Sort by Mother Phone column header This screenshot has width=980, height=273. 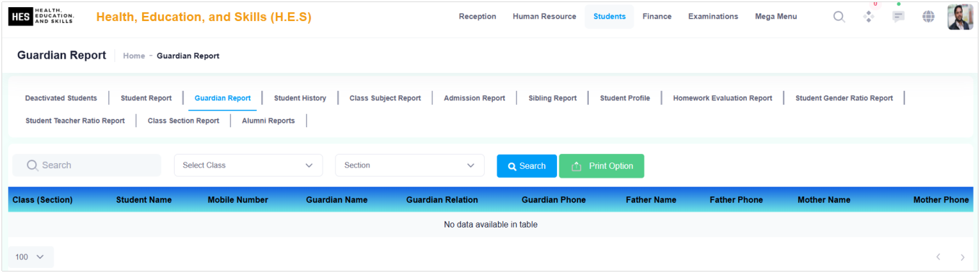point(941,200)
